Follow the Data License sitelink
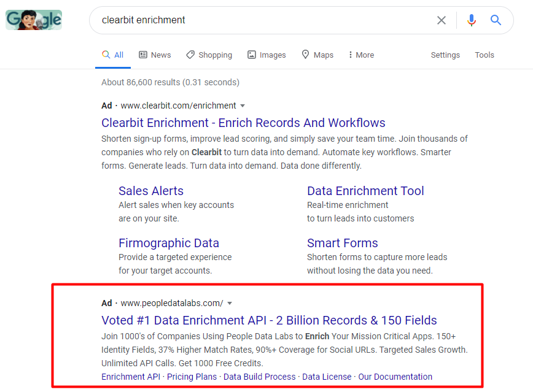533x392 pixels. (x=327, y=377)
